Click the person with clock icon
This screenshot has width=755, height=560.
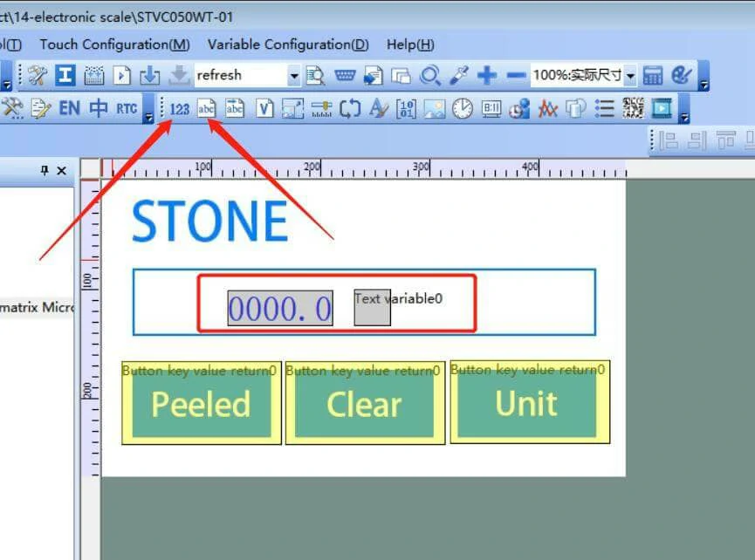coord(519,109)
